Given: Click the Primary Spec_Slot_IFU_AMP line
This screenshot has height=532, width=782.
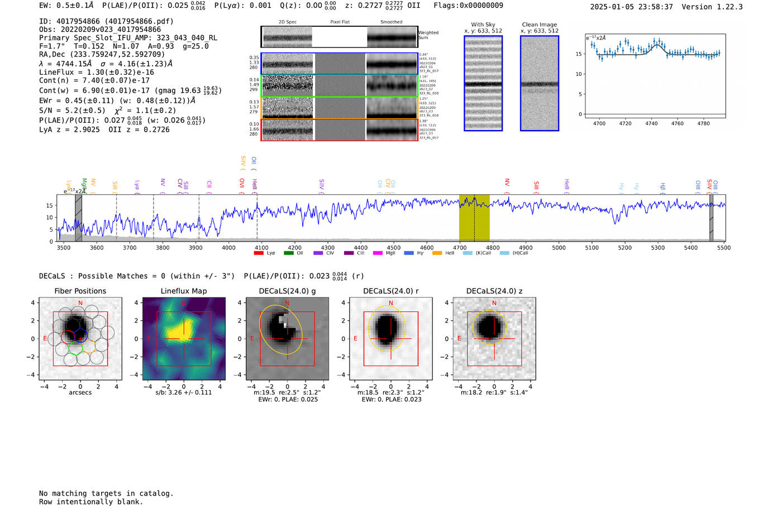Looking at the screenshot, I should (128, 38).
